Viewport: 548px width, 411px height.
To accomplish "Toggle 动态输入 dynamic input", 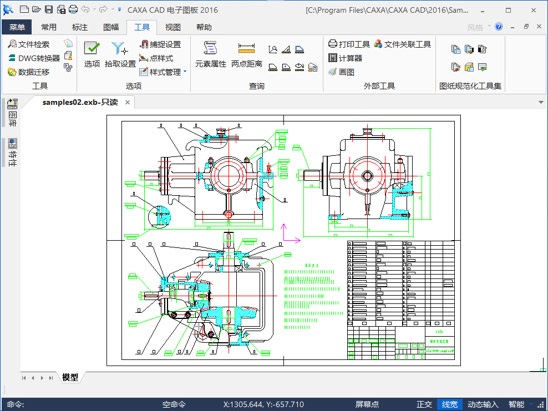I will 483,404.
